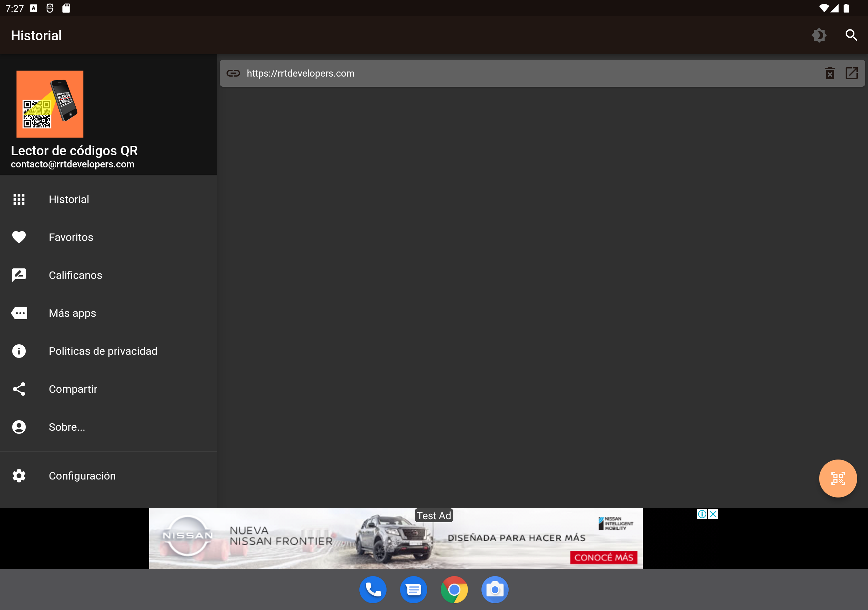This screenshot has width=868, height=610.
Task: Tap the battery status icon
Action: click(x=846, y=8)
